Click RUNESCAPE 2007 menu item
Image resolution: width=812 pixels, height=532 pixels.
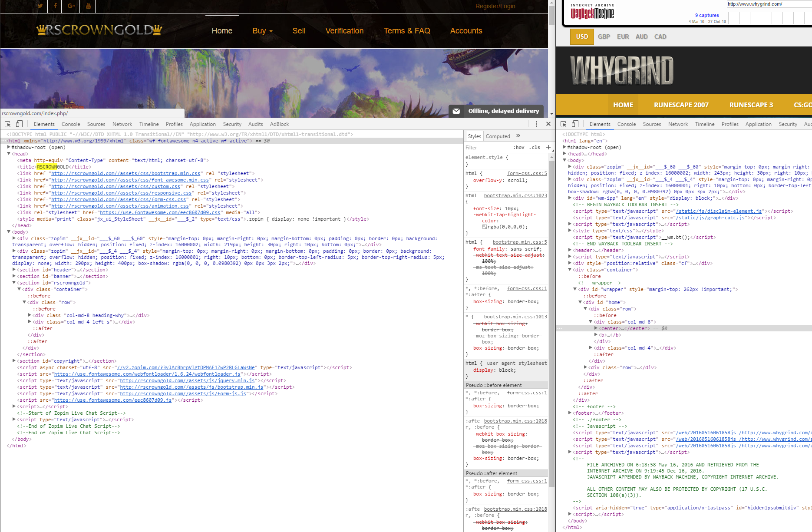[681, 105]
